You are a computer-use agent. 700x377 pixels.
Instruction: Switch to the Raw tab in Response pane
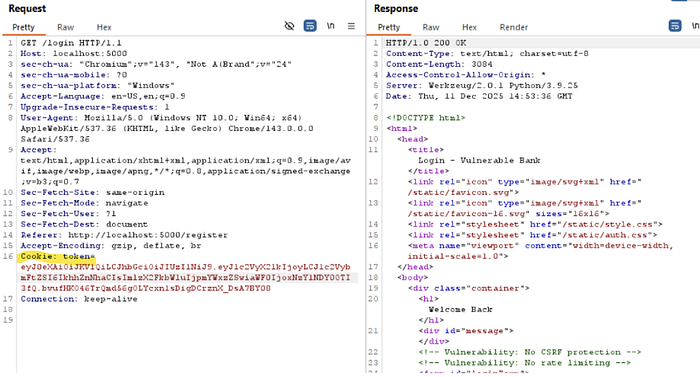click(x=431, y=27)
